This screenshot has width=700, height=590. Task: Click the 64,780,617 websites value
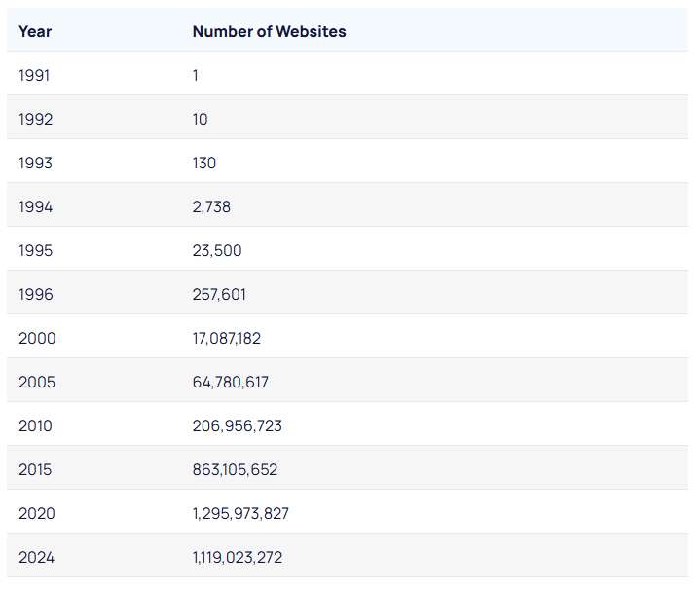231,382
